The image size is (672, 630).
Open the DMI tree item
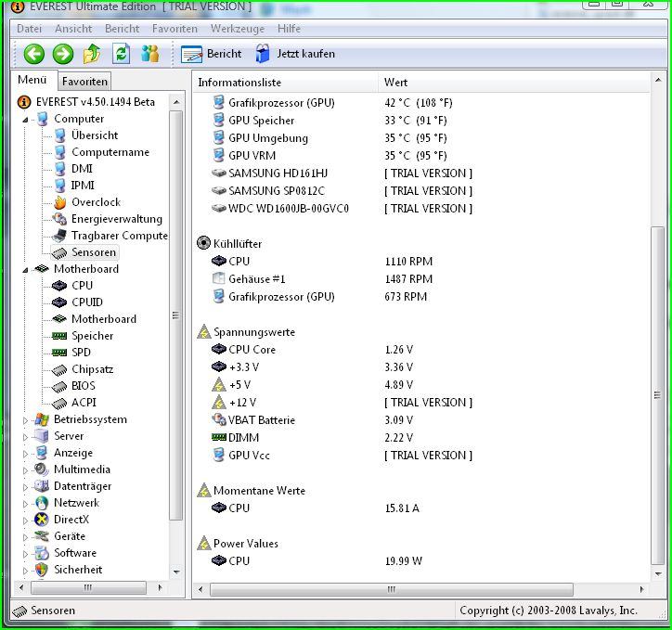click(x=82, y=169)
